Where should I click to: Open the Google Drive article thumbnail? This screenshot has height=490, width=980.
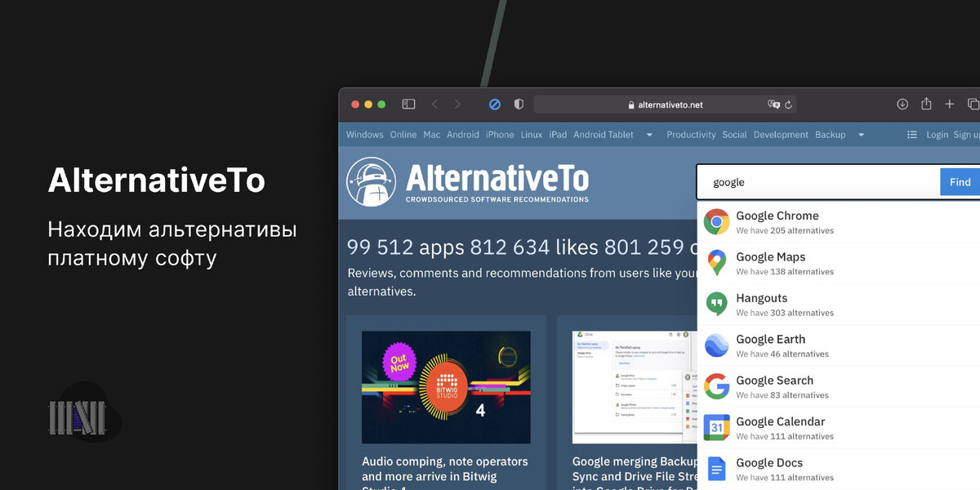pyautogui.click(x=635, y=387)
